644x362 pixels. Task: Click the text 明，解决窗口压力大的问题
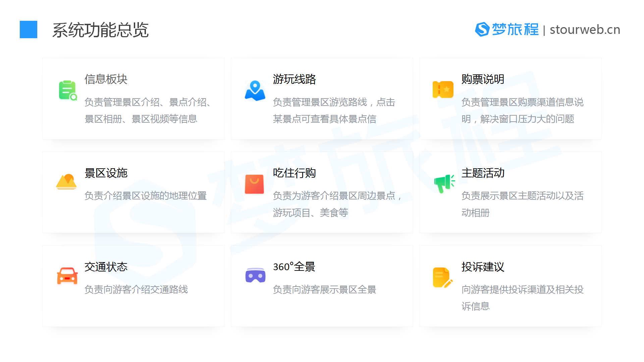coord(518,119)
